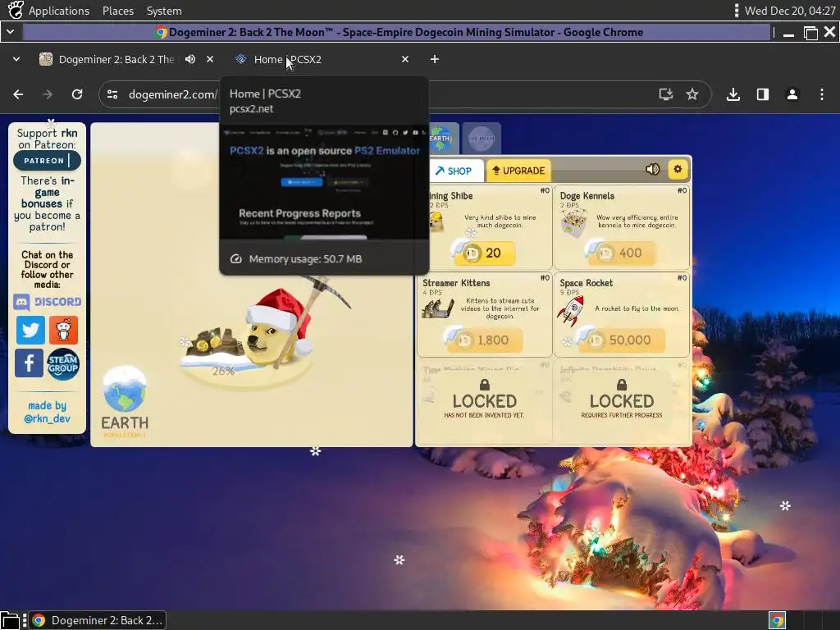Select the Moon location tab icon

click(482, 139)
